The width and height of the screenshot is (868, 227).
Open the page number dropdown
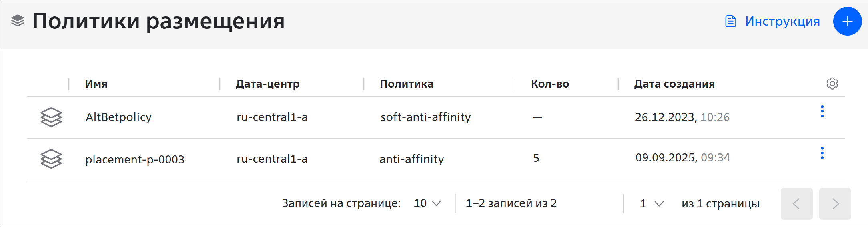[x=652, y=204]
